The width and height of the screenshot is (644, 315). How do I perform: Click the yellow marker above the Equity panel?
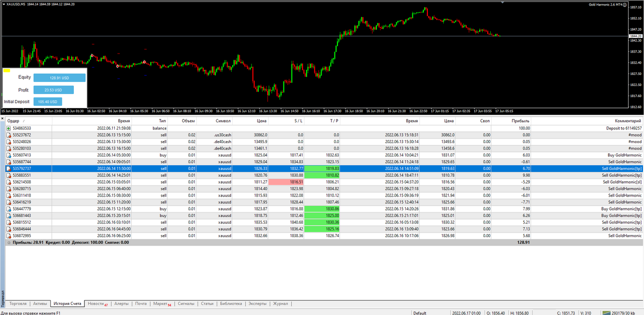pos(6,70)
